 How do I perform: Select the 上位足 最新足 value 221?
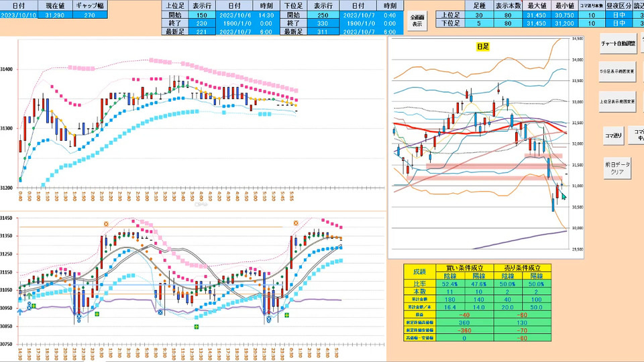click(x=202, y=32)
